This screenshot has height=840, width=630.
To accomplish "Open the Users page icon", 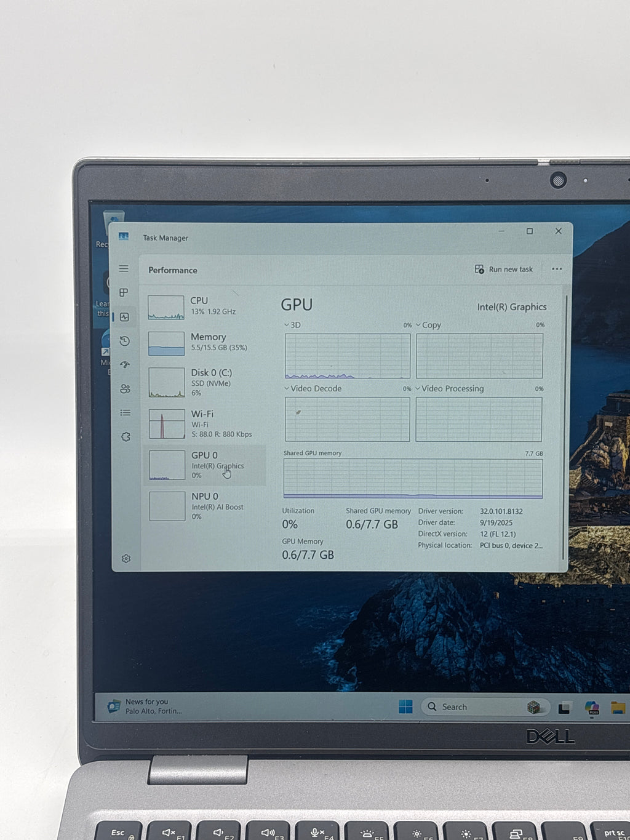I will [x=125, y=388].
